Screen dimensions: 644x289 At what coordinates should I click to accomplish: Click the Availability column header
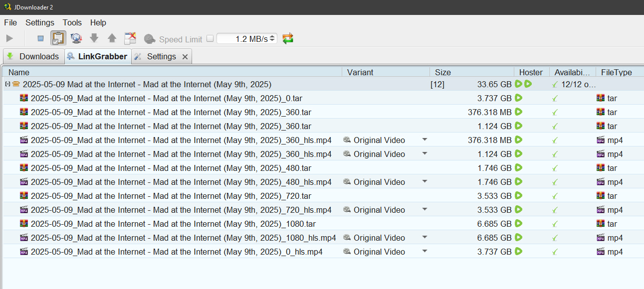tap(573, 72)
